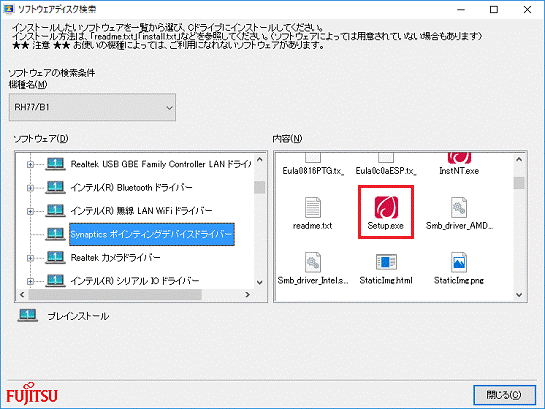Select the InstNT.exe file icon
Image resolution: width=545 pixels, height=409 pixels.
(459, 158)
